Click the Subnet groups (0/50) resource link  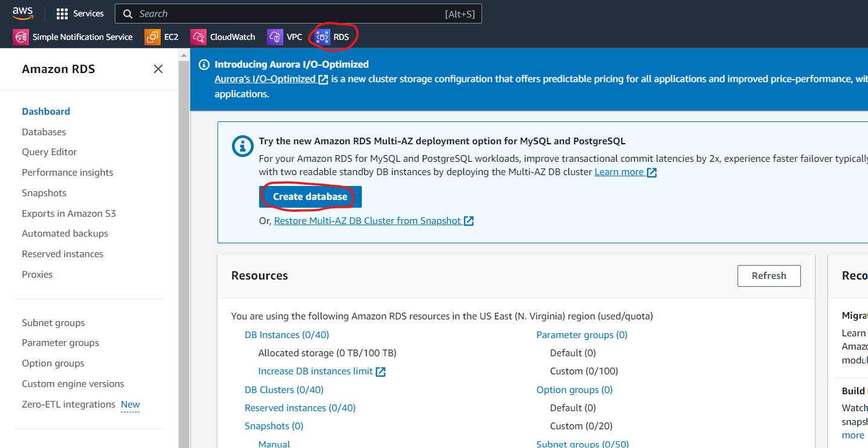point(583,444)
